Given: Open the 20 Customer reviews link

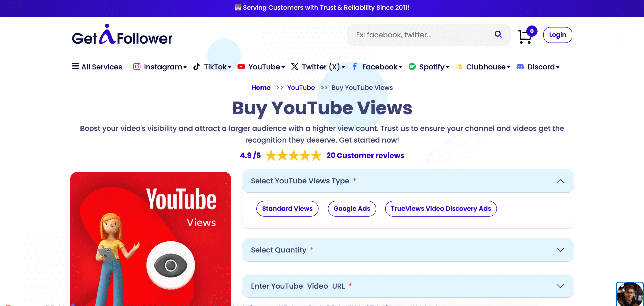Looking at the screenshot, I should tap(365, 155).
